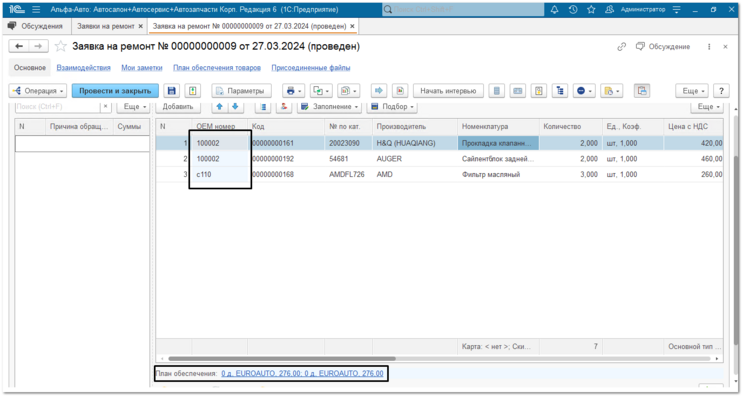Expand the dark blue circle dropdown
The width and height of the screenshot is (743, 397).
(584, 90)
